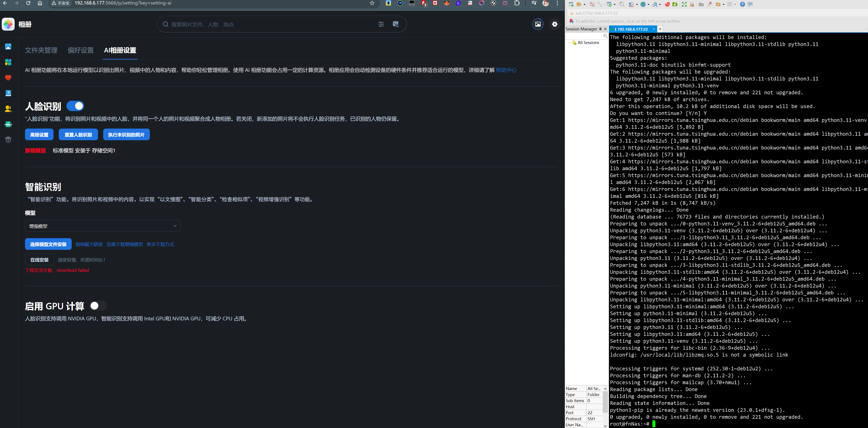
Task: Click the 选择模型文件安装 button
Action: (48, 244)
